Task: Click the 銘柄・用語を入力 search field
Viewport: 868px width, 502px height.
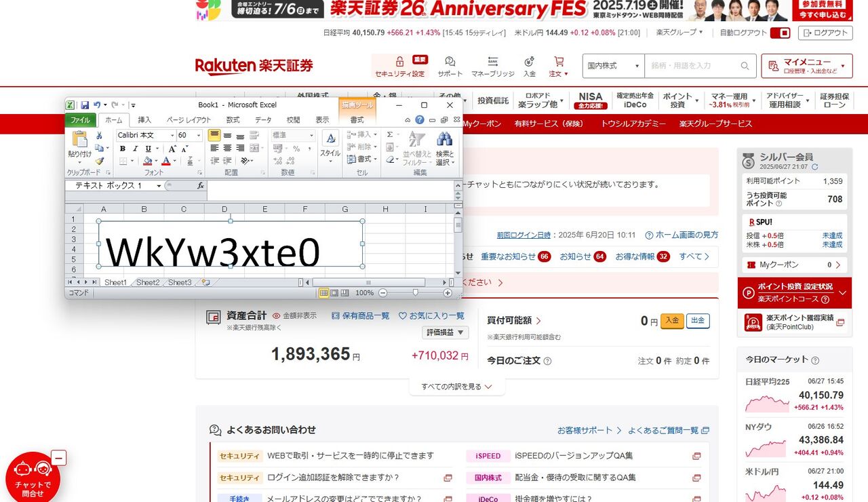Action: point(690,66)
